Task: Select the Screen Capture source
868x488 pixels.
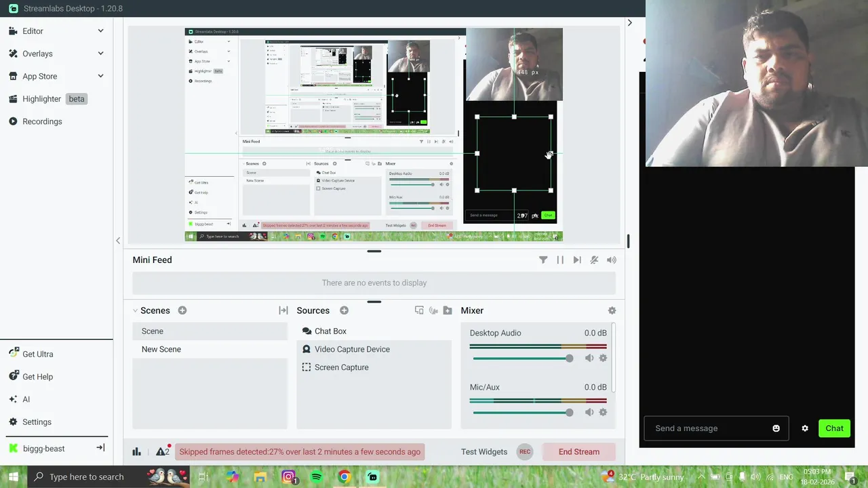Action: [374, 367]
